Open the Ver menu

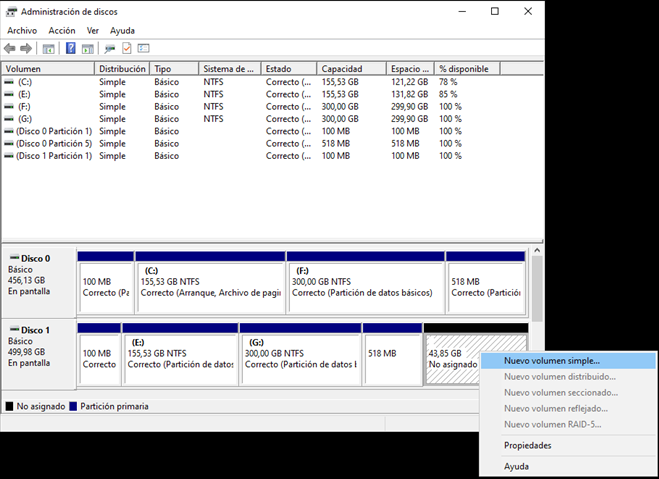pyautogui.click(x=93, y=30)
